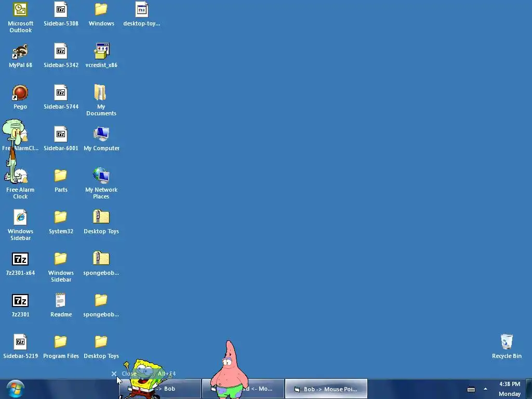Switch to the '<- Mo...' taskbar window
This screenshot has height=399, width=532.
click(x=243, y=389)
